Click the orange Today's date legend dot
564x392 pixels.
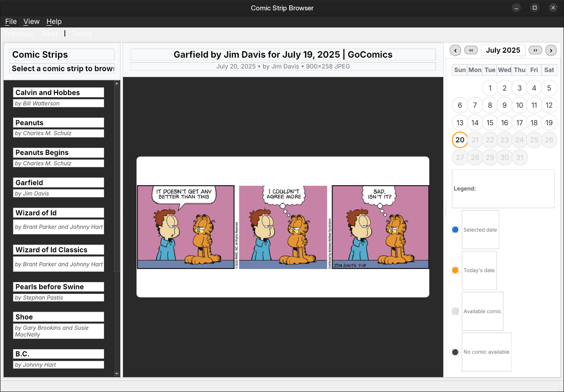click(x=455, y=270)
